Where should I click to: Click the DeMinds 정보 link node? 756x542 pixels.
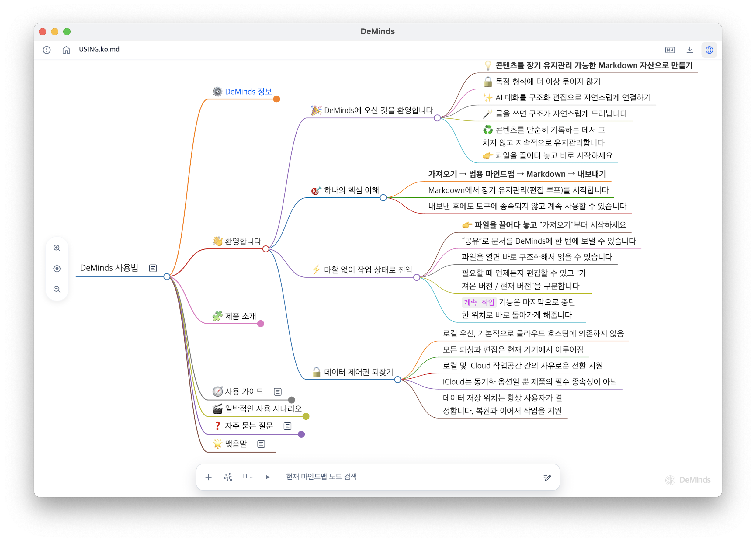coord(248,92)
